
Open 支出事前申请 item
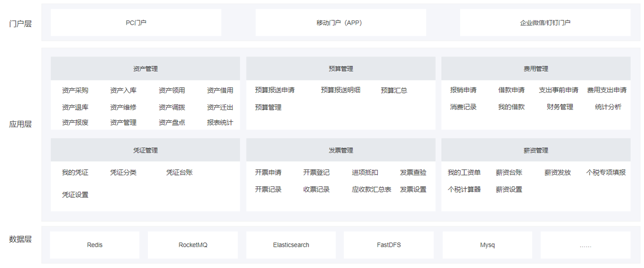tap(559, 90)
